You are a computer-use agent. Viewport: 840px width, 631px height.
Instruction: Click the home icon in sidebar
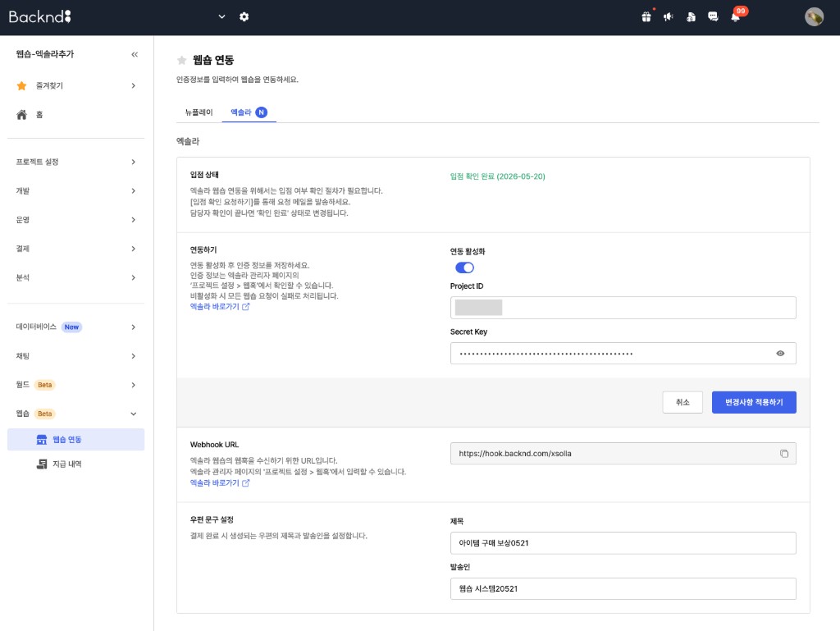click(x=21, y=115)
